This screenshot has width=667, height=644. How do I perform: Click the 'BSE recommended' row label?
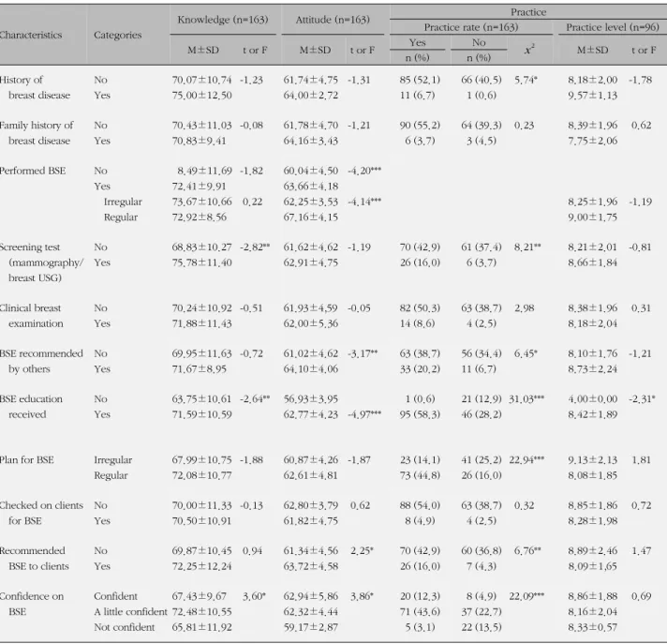point(41,353)
